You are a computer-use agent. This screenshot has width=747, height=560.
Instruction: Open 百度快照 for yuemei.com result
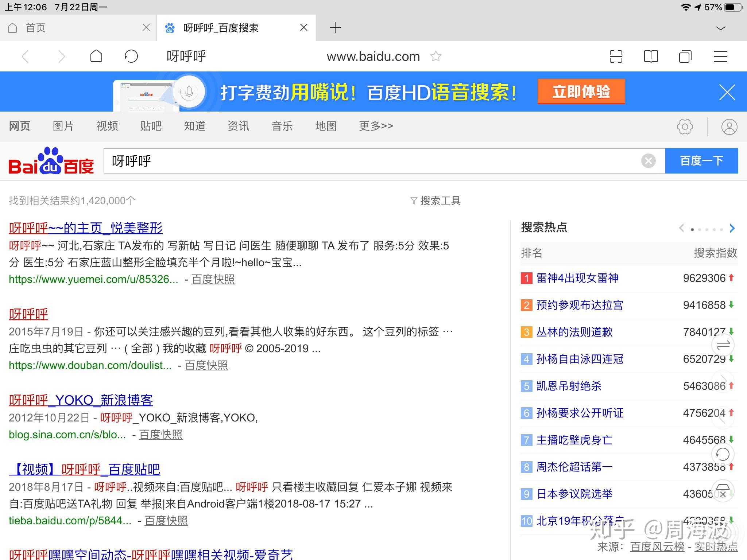[213, 279]
